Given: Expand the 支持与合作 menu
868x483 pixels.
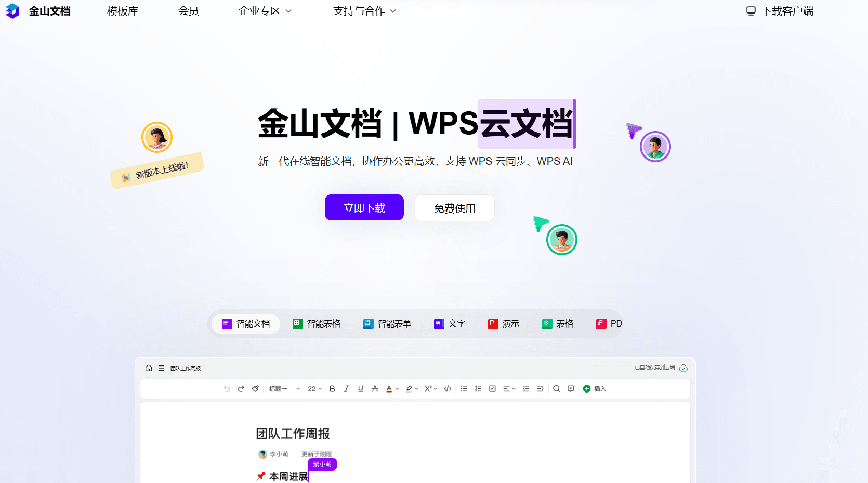Looking at the screenshot, I should [x=364, y=11].
